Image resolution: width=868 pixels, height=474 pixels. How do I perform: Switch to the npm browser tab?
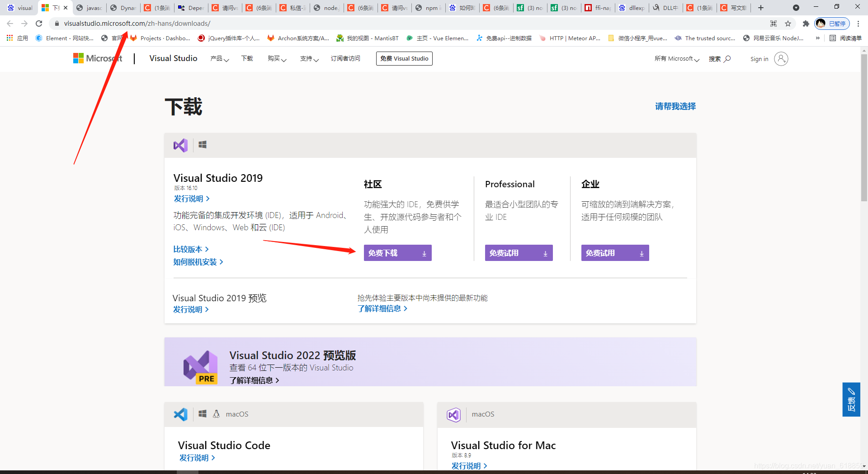[428, 8]
